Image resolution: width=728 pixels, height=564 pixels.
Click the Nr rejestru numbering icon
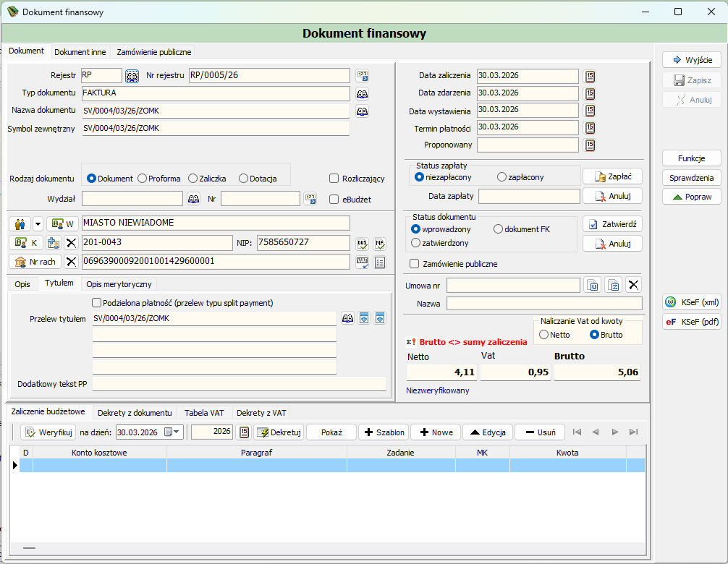(x=362, y=76)
